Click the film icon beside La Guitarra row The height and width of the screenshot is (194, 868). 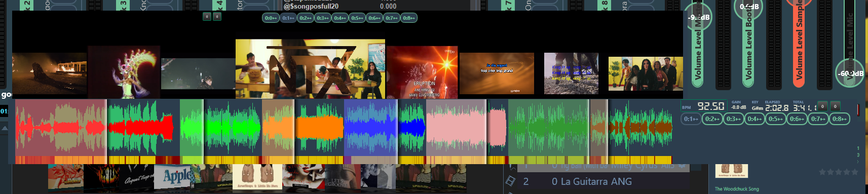[510, 181]
